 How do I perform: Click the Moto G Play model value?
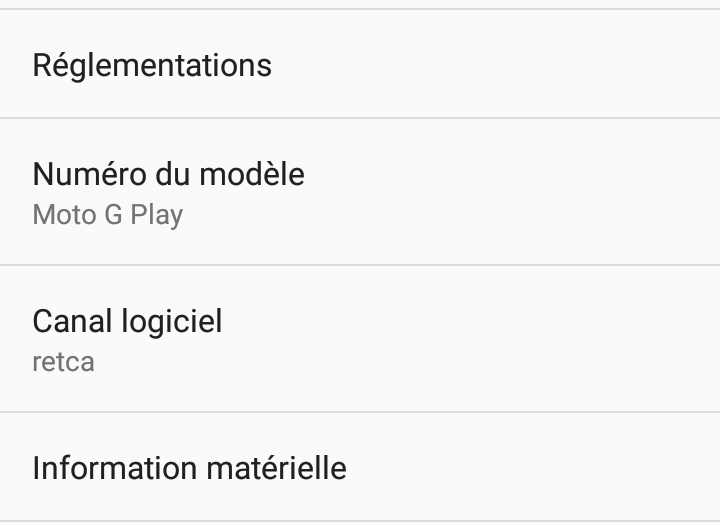pyautogui.click(x=108, y=215)
